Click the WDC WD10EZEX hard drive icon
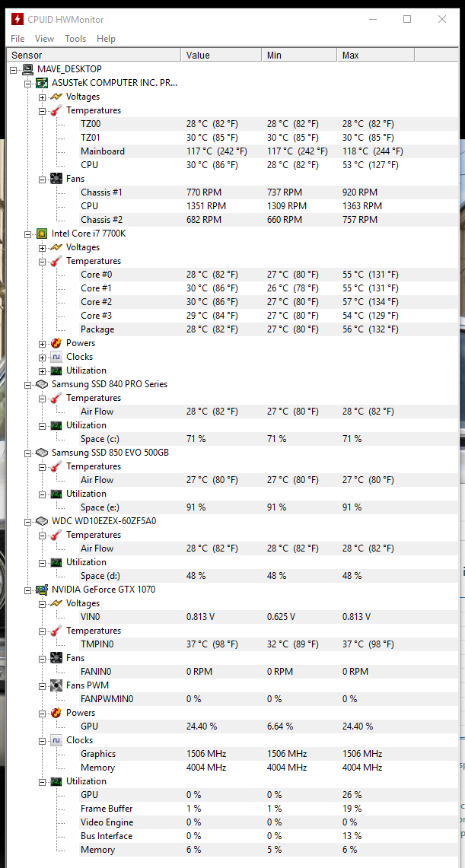The width and height of the screenshot is (465, 868). pos(43,521)
